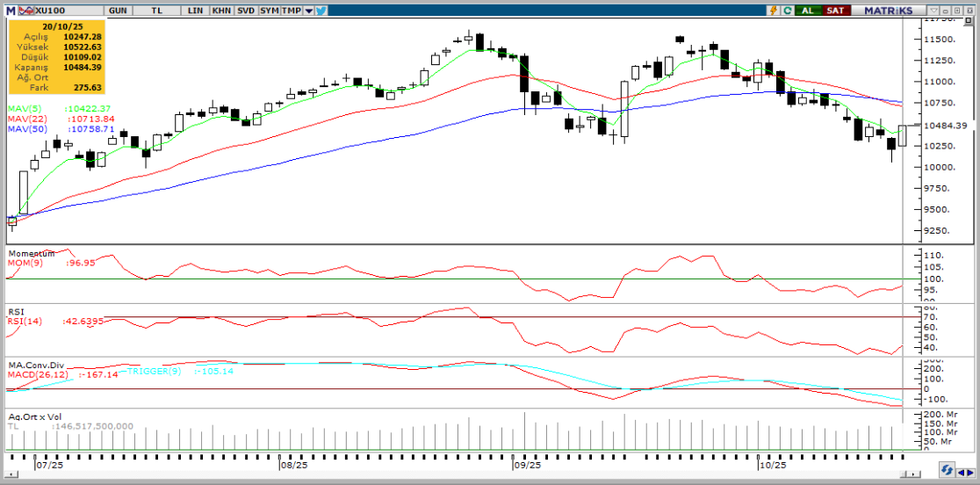980x485 pixels.
Task: Click the lightning bolt quick-order icon
Action: coord(774,11)
